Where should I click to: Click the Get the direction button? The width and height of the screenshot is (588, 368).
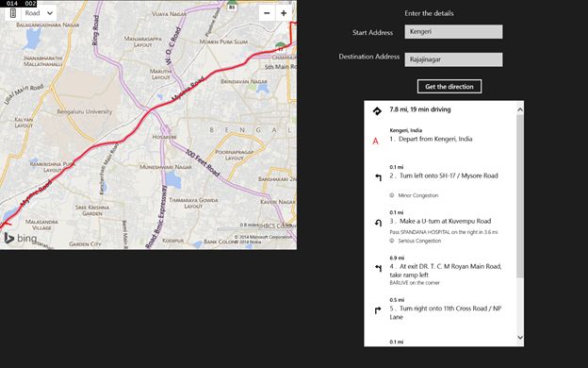[x=449, y=87]
